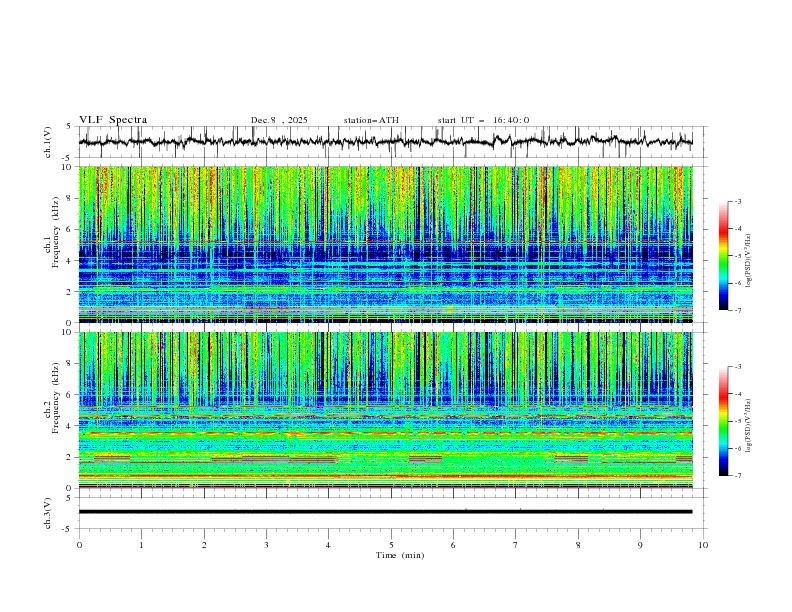
Task: Click the VLF Spectra title text
Action: coord(113,119)
